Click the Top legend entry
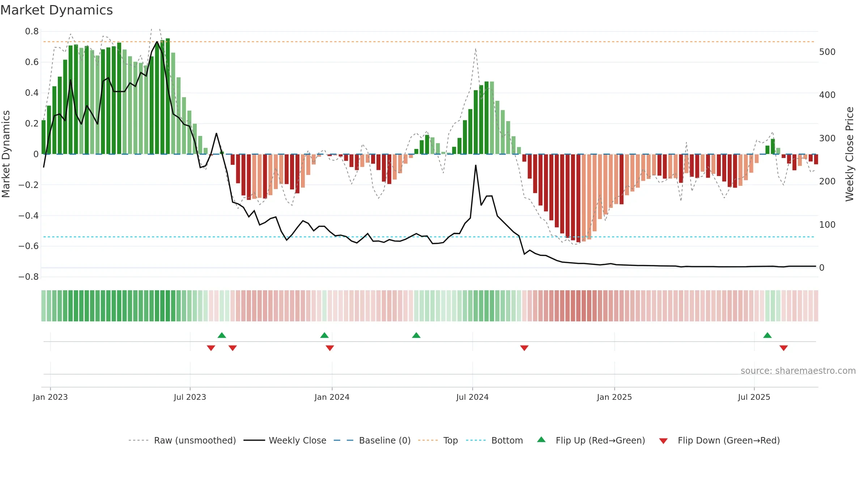Viewport: 868px width, 488px height. pos(438,440)
